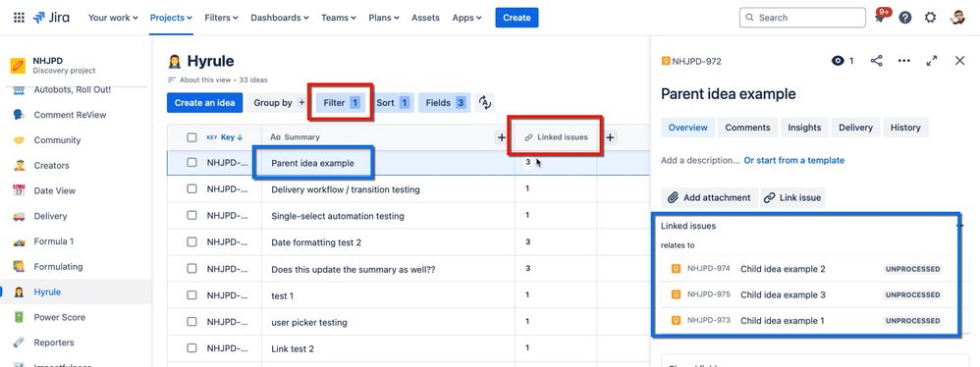The image size is (980, 367).
Task: Open the Creators view in sidebar
Action: pos(51,166)
